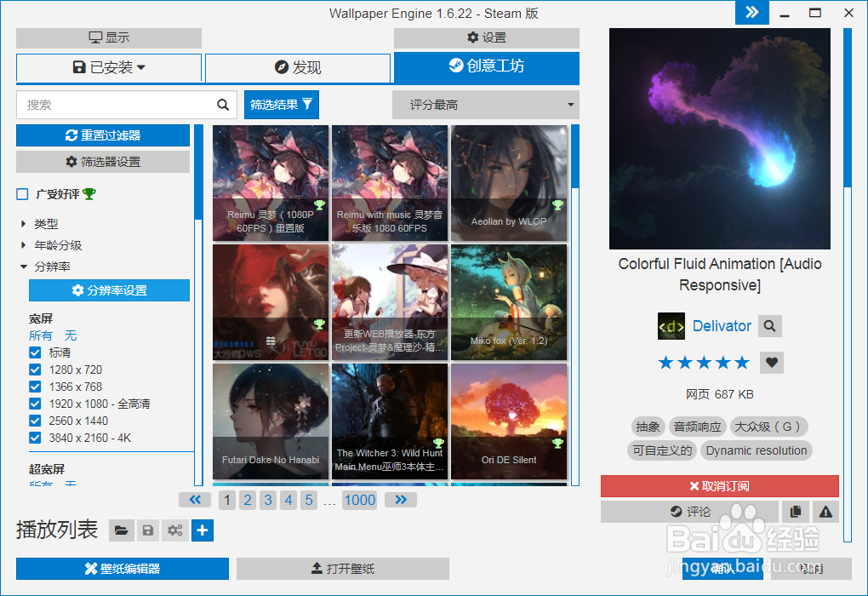The width and height of the screenshot is (868, 596).
Task: Toggle 广受好评 checkbox
Action: click(x=22, y=194)
